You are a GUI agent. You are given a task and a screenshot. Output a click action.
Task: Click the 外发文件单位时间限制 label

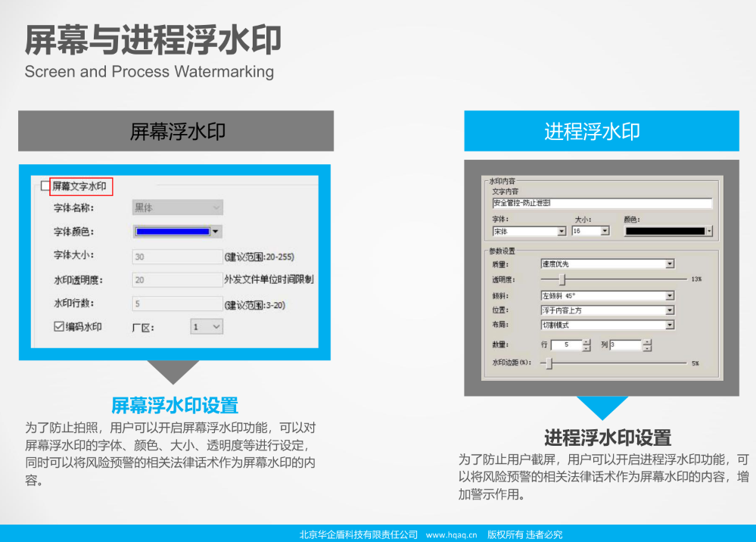[x=269, y=279]
